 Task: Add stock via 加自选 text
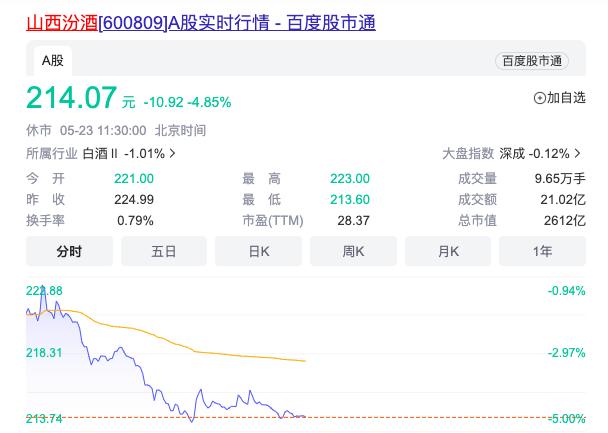(566, 98)
